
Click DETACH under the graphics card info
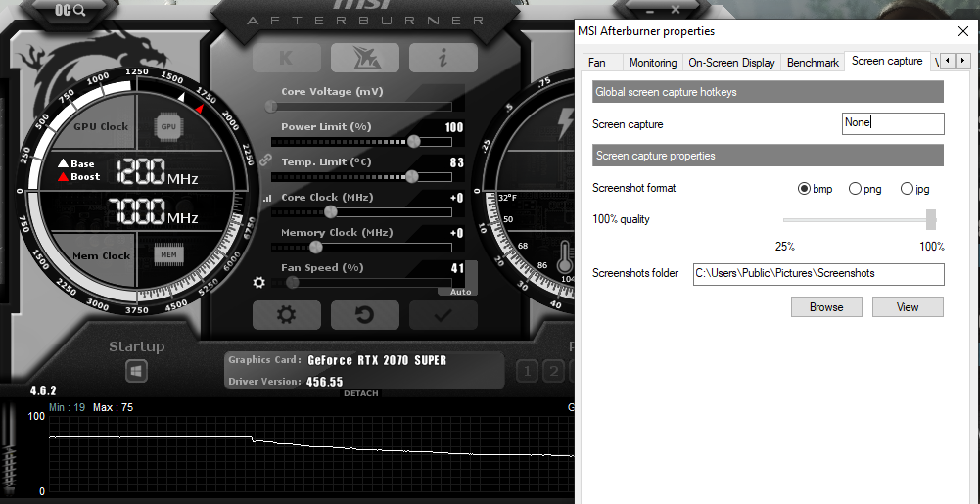coord(360,393)
